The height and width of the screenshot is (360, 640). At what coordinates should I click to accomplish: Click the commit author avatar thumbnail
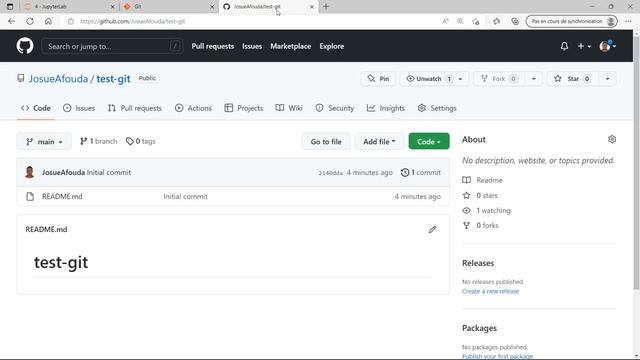coord(29,172)
